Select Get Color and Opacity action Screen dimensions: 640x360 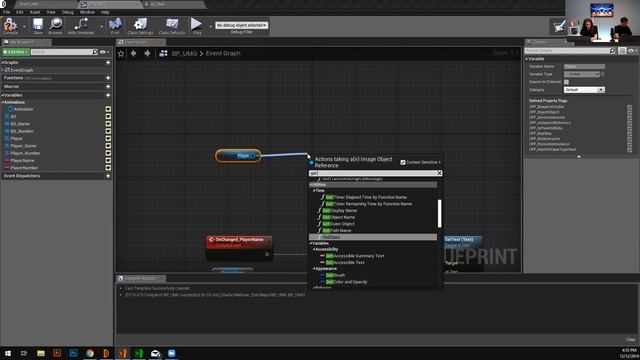[347, 282]
